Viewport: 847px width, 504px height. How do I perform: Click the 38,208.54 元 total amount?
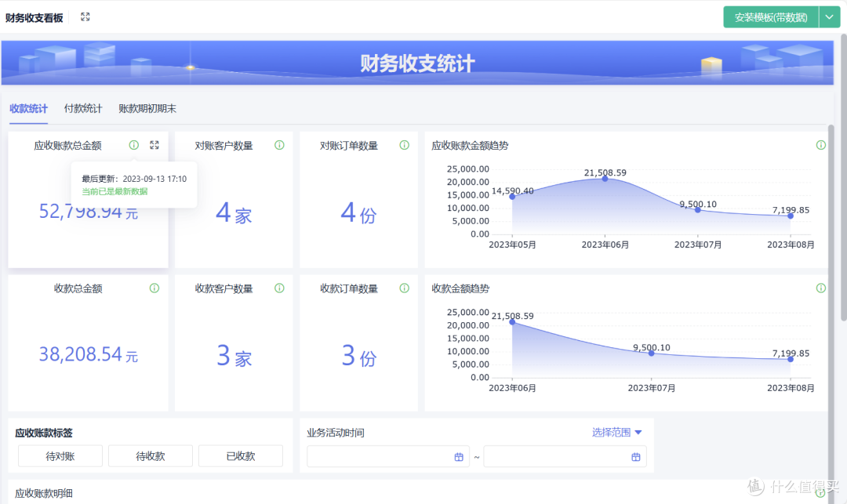point(88,354)
